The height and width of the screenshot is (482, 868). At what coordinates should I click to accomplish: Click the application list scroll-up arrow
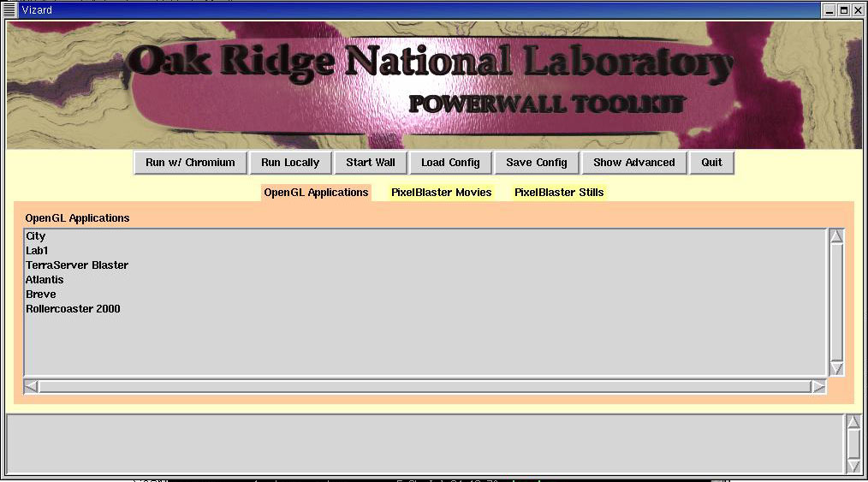[x=836, y=236]
